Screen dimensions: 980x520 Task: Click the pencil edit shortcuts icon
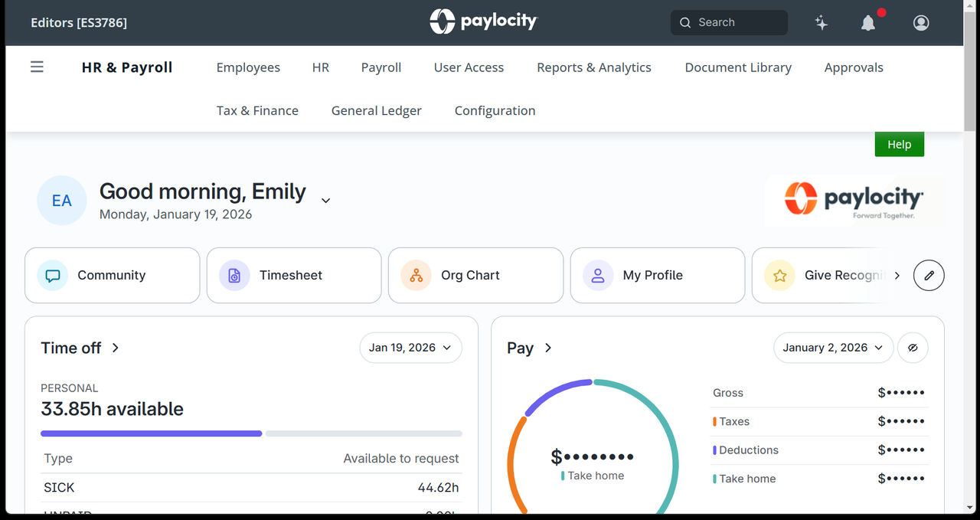coord(929,275)
